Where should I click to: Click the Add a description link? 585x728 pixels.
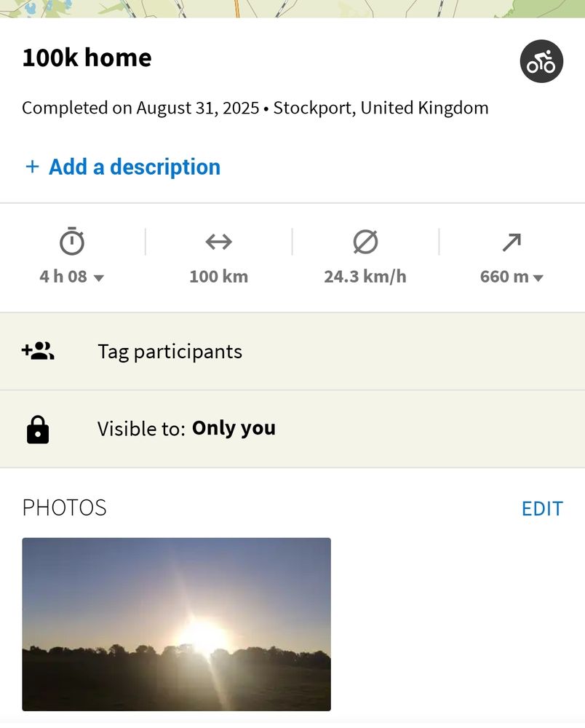(134, 167)
